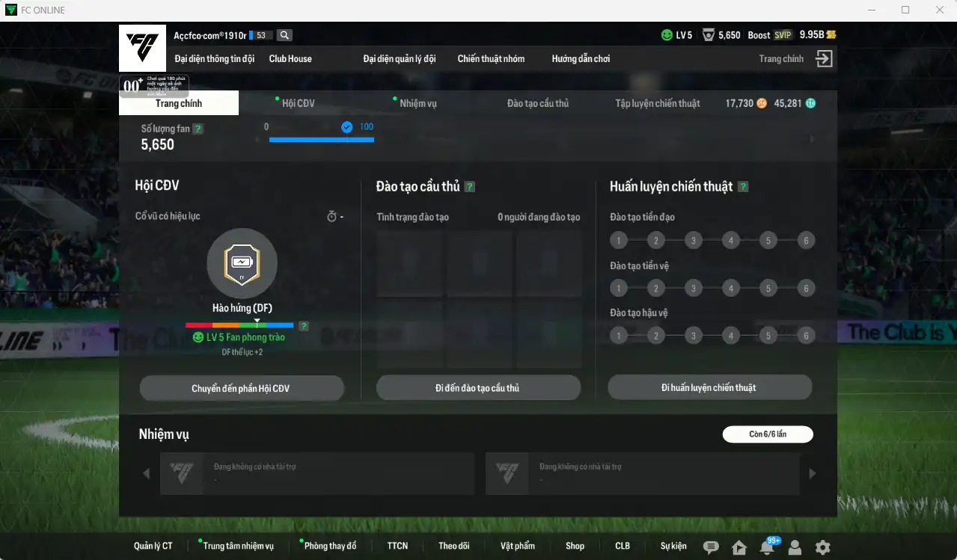
Task: Click the teal coin icon next to 45,281
Action: point(810,103)
